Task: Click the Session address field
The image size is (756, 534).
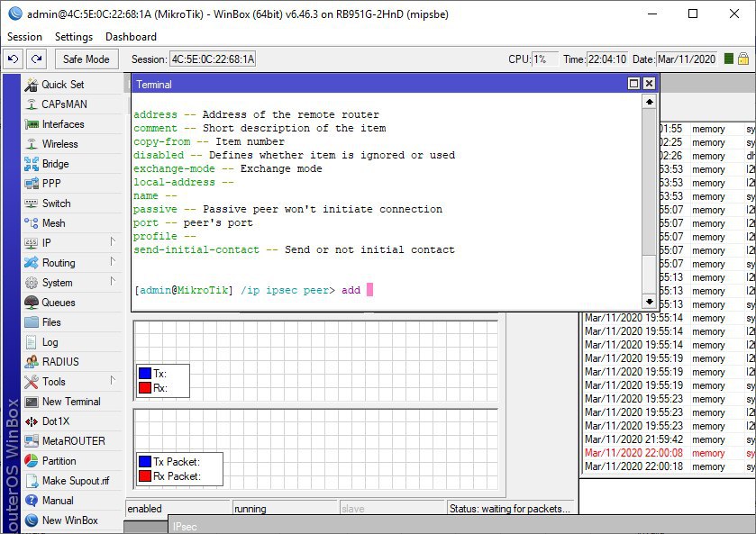Action: pos(213,59)
